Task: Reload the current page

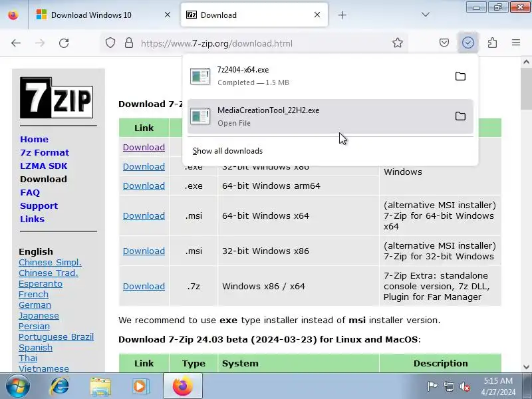Action: (x=64, y=43)
